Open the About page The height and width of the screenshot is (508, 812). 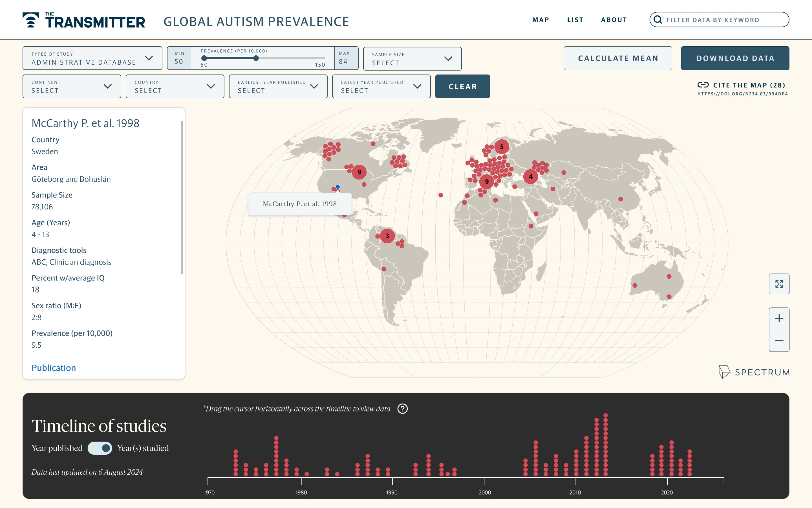[614, 20]
